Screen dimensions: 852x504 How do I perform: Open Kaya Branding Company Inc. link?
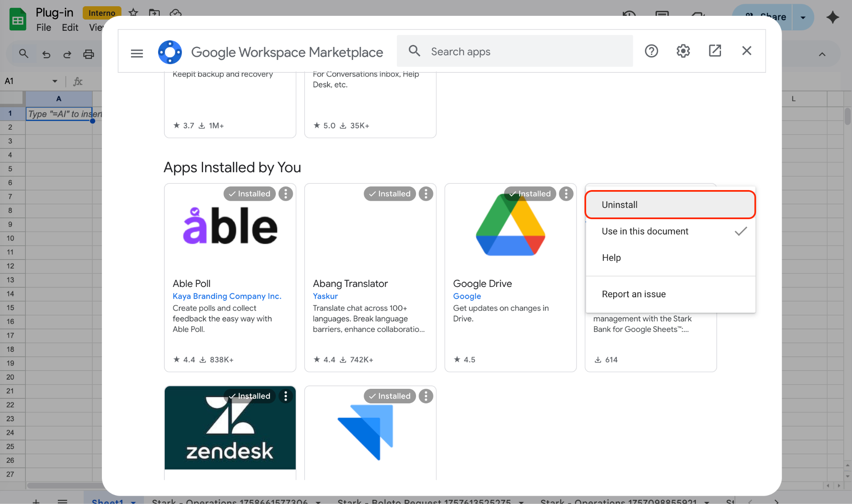coord(227,296)
